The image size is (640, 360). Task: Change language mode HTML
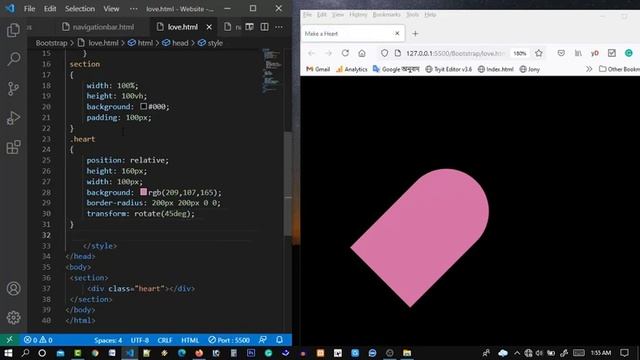pos(190,340)
